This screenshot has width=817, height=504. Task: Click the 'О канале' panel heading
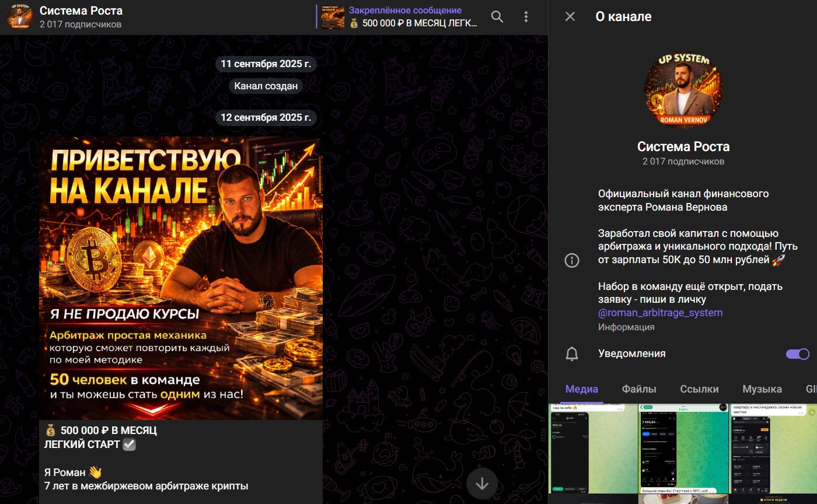click(623, 17)
